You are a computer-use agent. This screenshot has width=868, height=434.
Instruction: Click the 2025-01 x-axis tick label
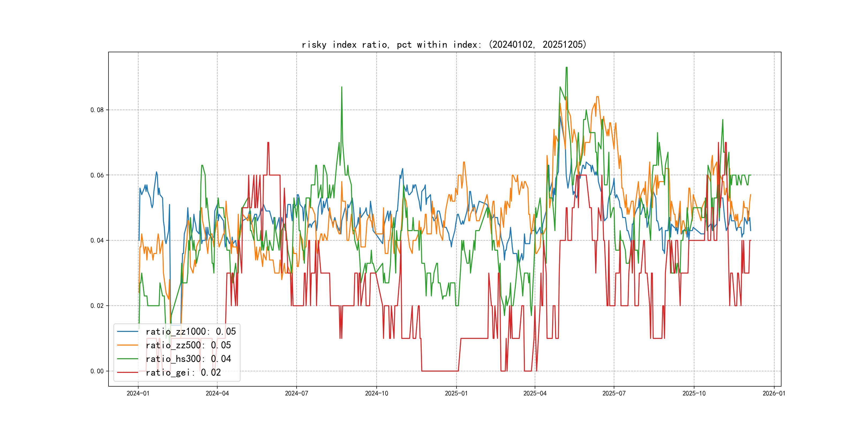tap(456, 393)
